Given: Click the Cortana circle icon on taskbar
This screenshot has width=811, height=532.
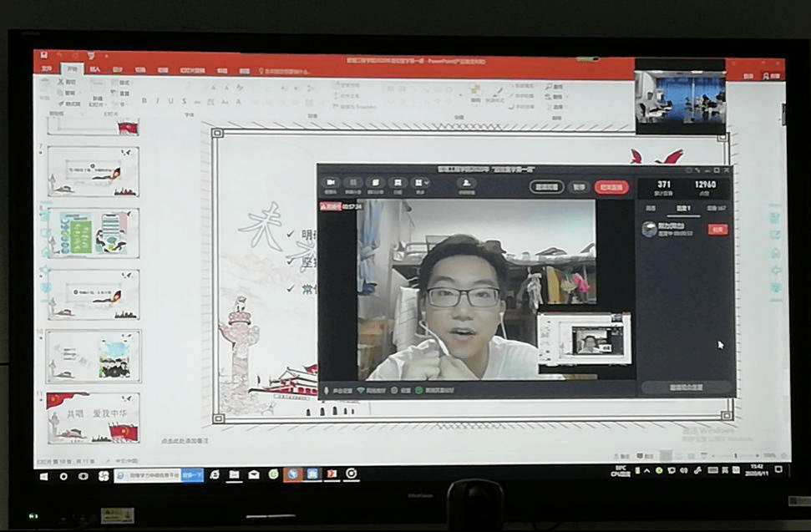Looking at the screenshot, I should (x=63, y=476).
